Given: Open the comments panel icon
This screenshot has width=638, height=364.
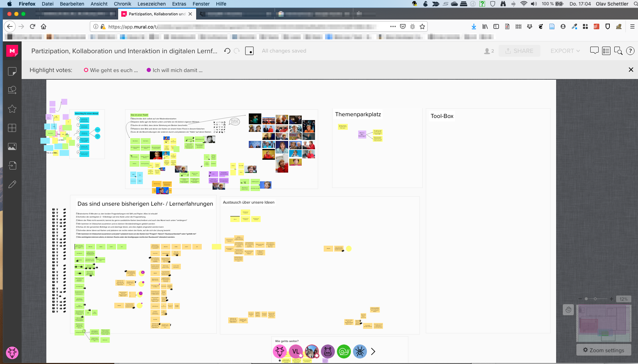Looking at the screenshot, I should 594,51.
